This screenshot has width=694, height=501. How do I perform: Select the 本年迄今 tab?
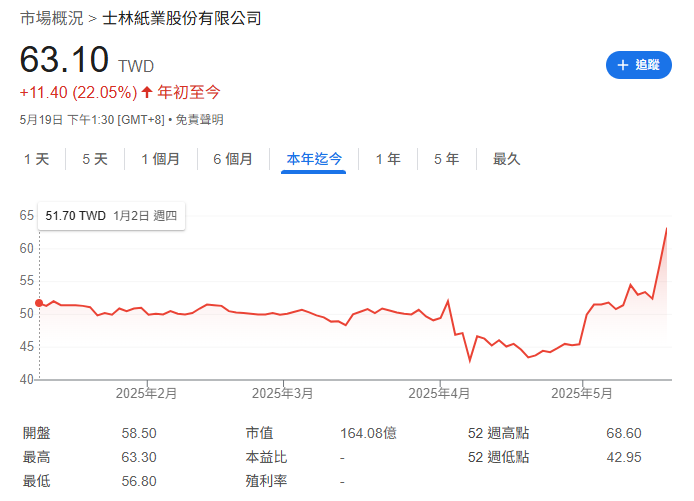coord(314,159)
